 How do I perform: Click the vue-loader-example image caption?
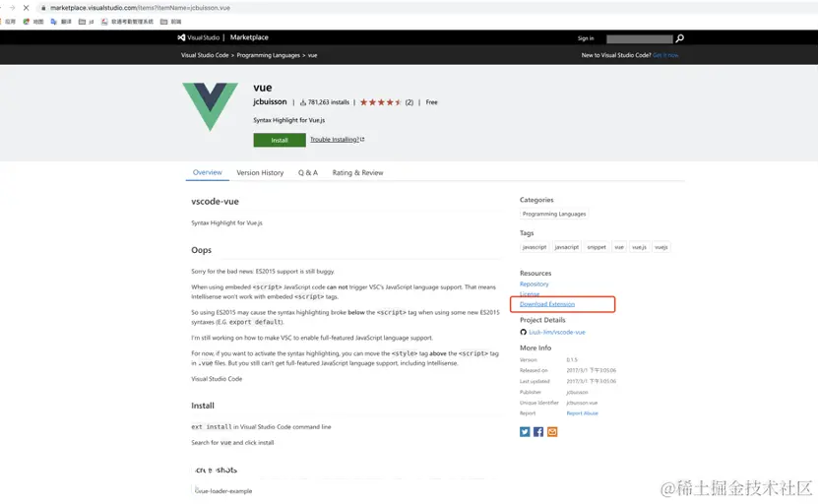tap(223, 491)
